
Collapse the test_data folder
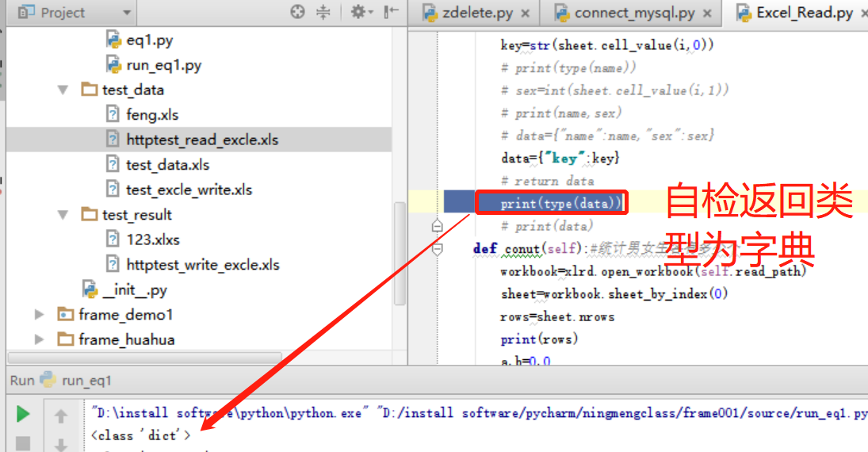tap(63, 90)
